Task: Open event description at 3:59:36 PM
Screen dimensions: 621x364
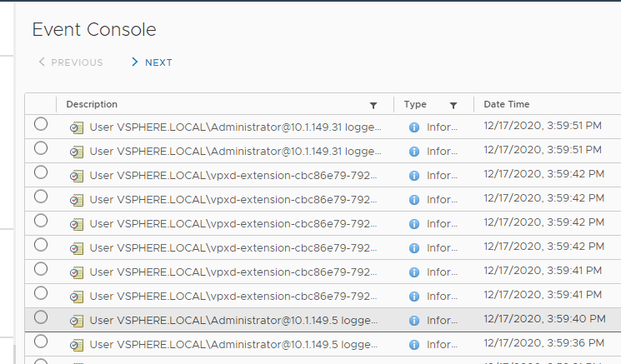Action: 235,345
